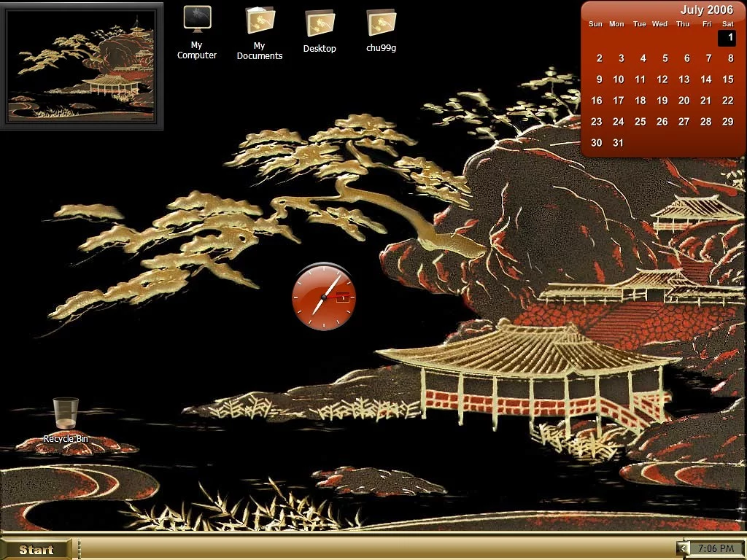Viewport: 747px width, 560px height.
Task: Pick July 20 on the calendar
Action: click(x=684, y=101)
